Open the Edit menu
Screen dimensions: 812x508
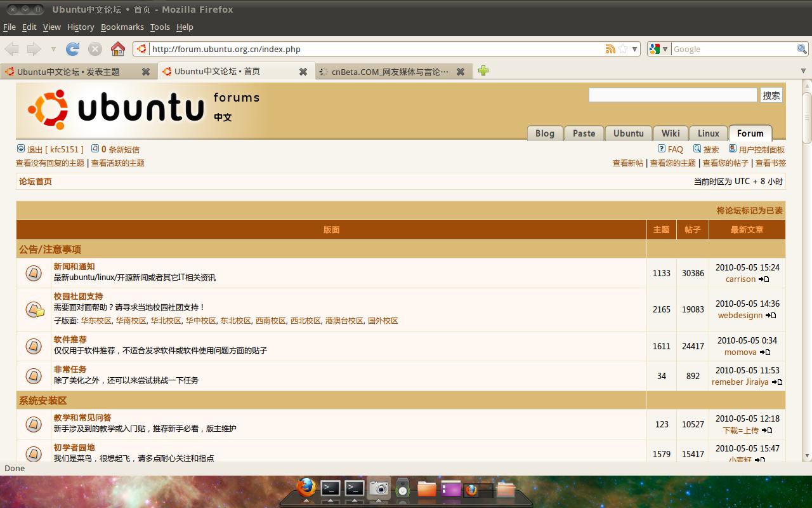(29, 27)
